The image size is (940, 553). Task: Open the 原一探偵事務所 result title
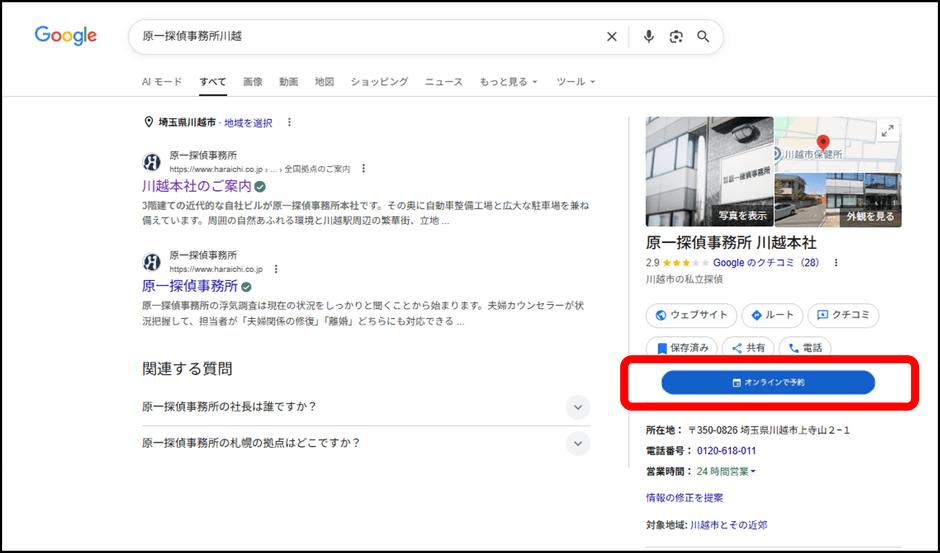pos(190,286)
